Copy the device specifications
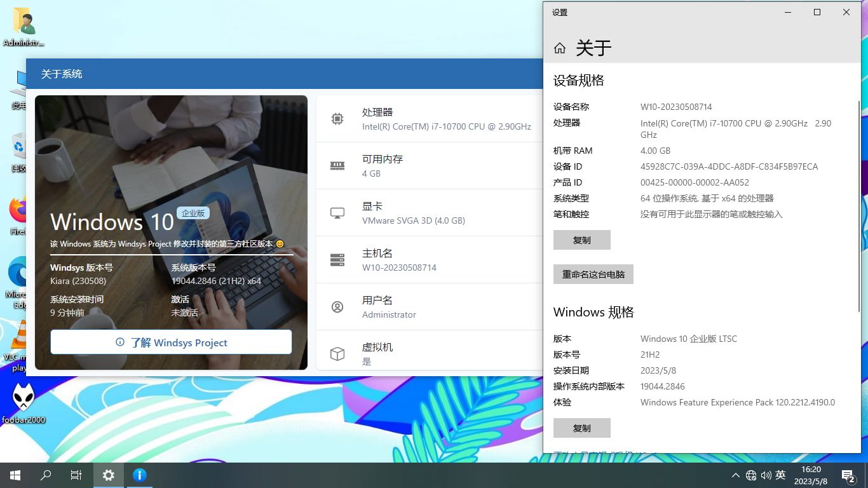The height and width of the screenshot is (488, 868). (x=581, y=240)
